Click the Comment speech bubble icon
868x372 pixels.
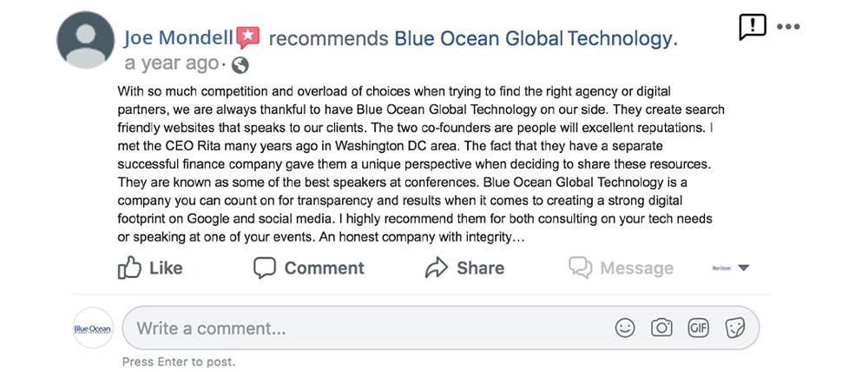coord(265,268)
